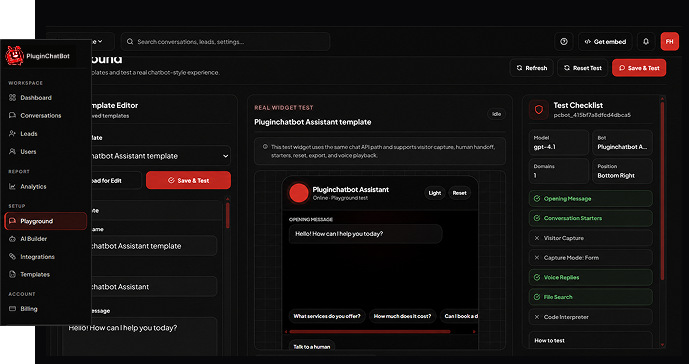This screenshot has width=689, height=364.
Task: Expand the template selection dropdown
Action: 161,156
